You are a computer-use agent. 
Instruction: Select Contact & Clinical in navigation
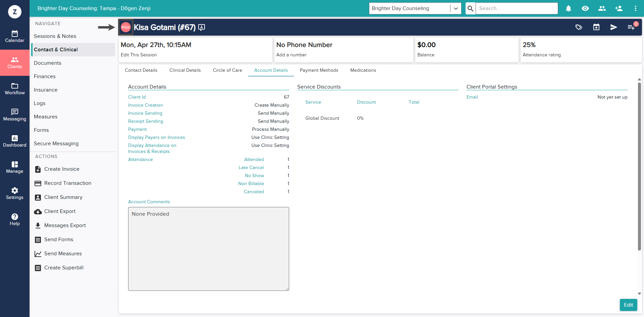tap(73, 50)
